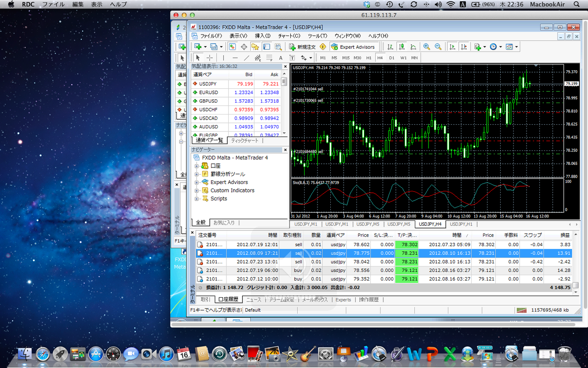Toggle chart auto scroll button
Viewport: 588px width, 368px height.
(452, 46)
